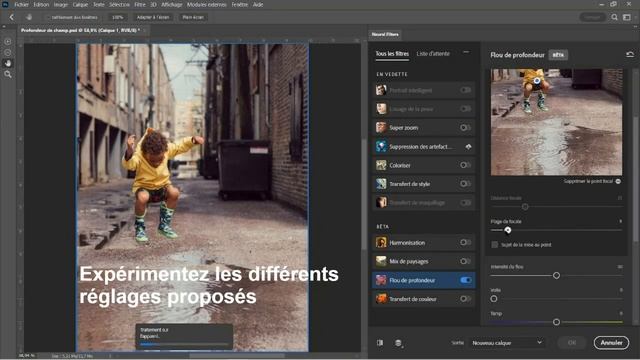Click the Harmonisation filter thumbnail icon
The height and width of the screenshot is (360, 640).
[x=381, y=242]
